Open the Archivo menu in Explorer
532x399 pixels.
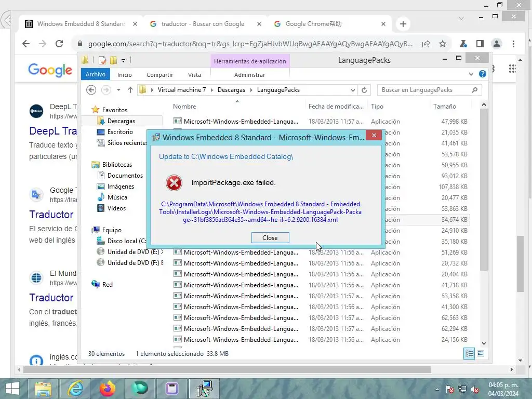pyautogui.click(x=96, y=74)
